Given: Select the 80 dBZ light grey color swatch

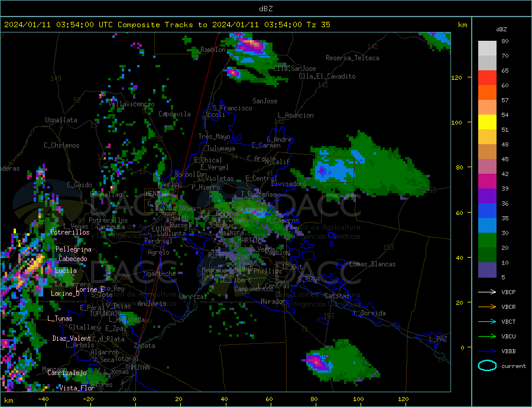Looking at the screenshot, I should 487,48.
